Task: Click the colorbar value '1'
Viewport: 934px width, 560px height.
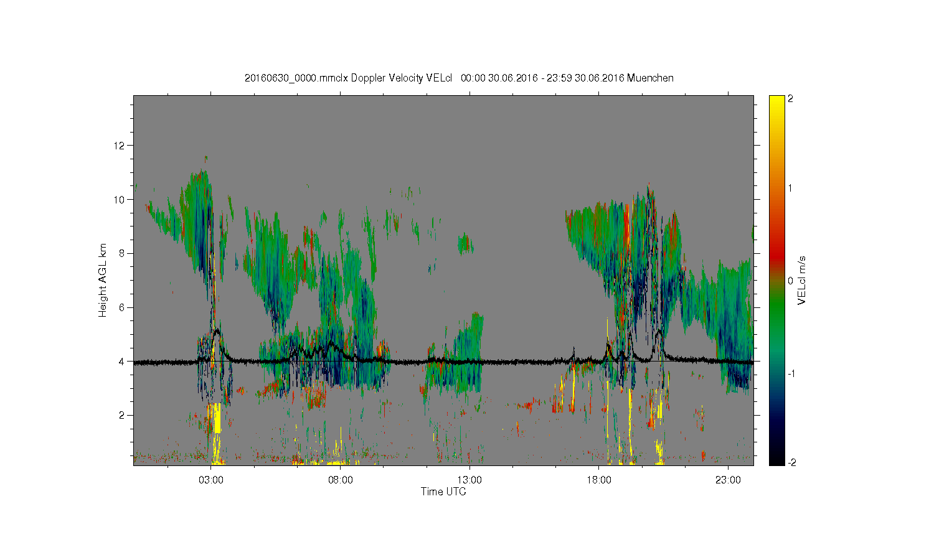Action: pyautogui.click(x=790, y=188)
